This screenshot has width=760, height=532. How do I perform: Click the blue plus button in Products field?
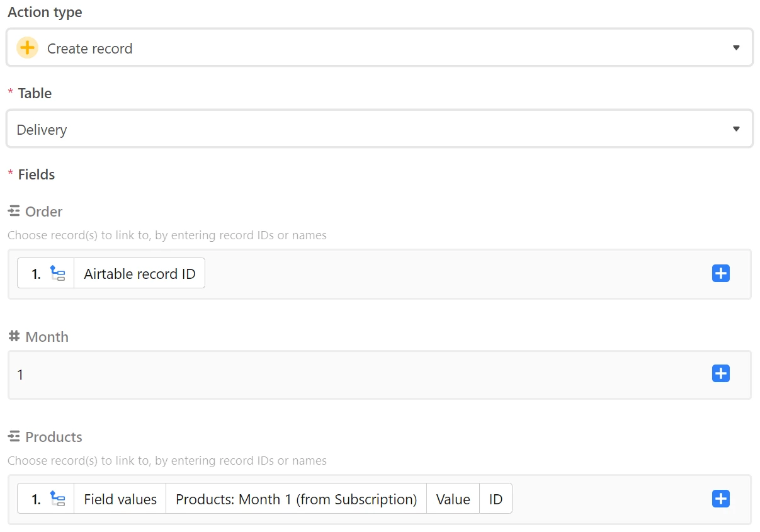(720, 499)
